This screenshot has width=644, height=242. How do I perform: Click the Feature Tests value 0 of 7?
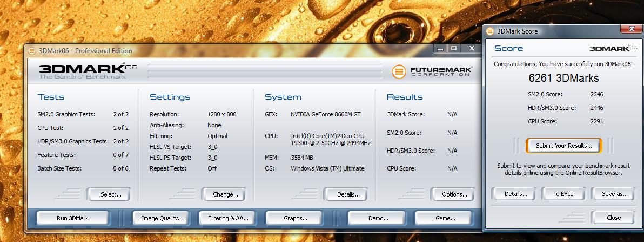pyautogui.click(x=121, y=155)
